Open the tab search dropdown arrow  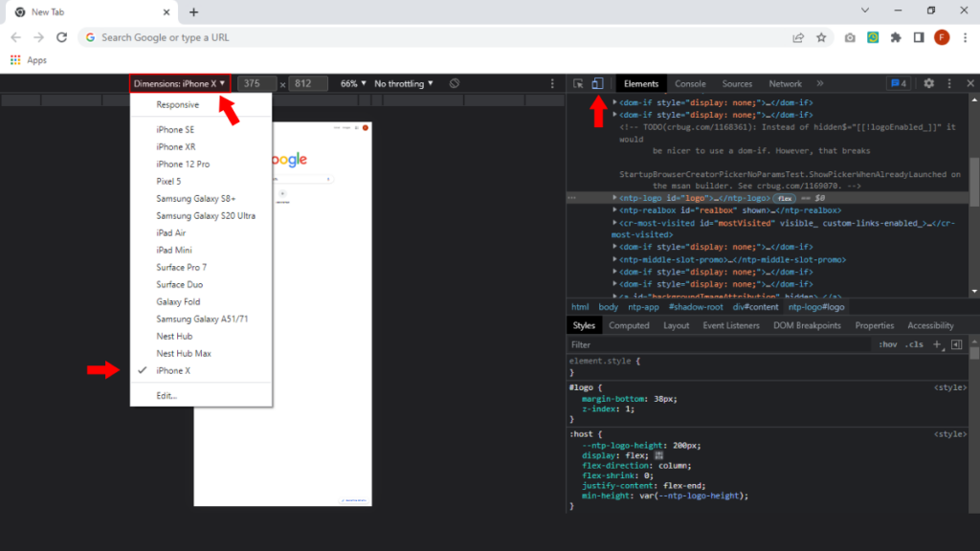(865, 11)
